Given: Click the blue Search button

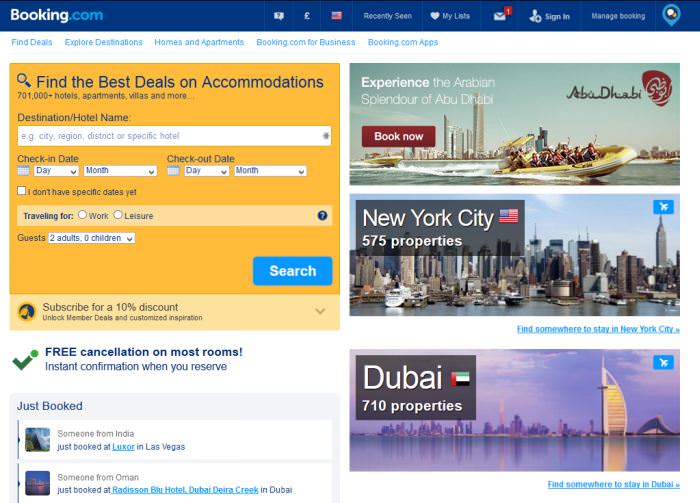Looking at the screenshot, I should coord(292,271).
